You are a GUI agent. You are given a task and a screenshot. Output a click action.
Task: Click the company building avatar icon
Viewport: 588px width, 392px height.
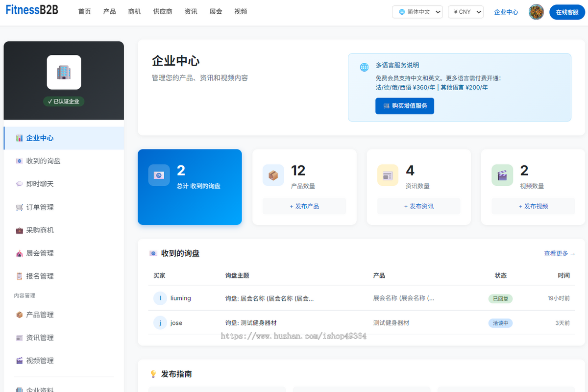[x=64, y=73]
